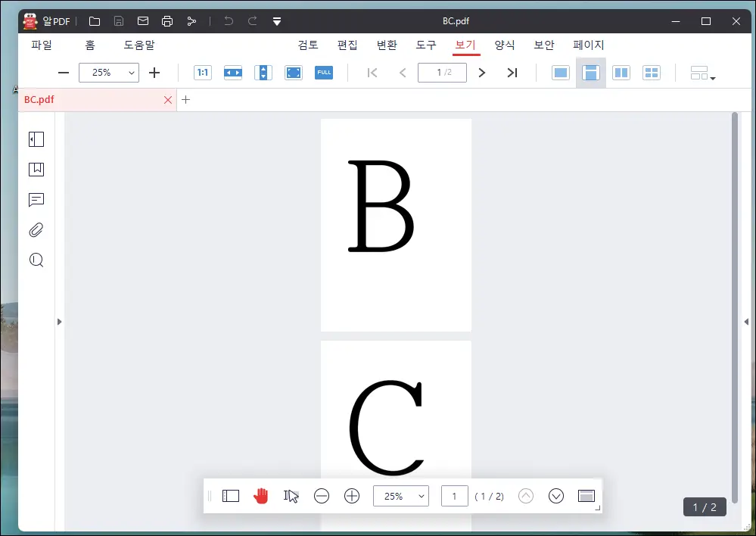Switch to the 편집 ribbon tab
756x536 pixels.
pyautogui.click(x=347, y=45)
